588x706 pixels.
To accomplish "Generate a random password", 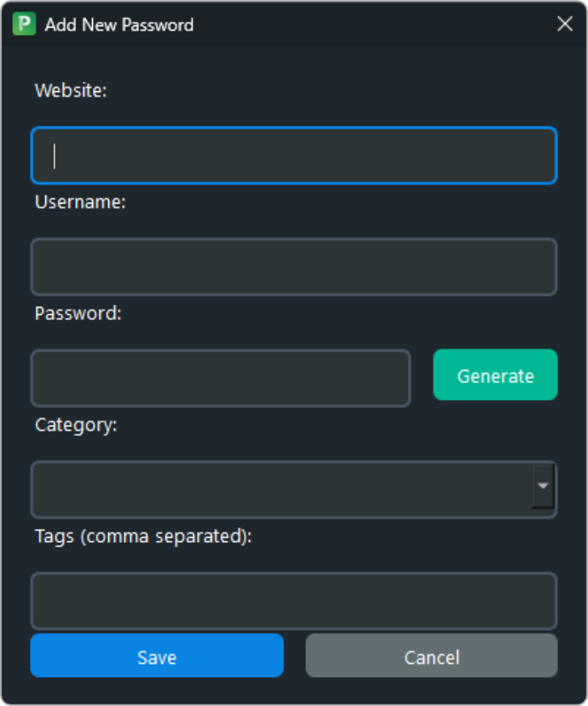I will pyautogui.click(x=494, y=375).
